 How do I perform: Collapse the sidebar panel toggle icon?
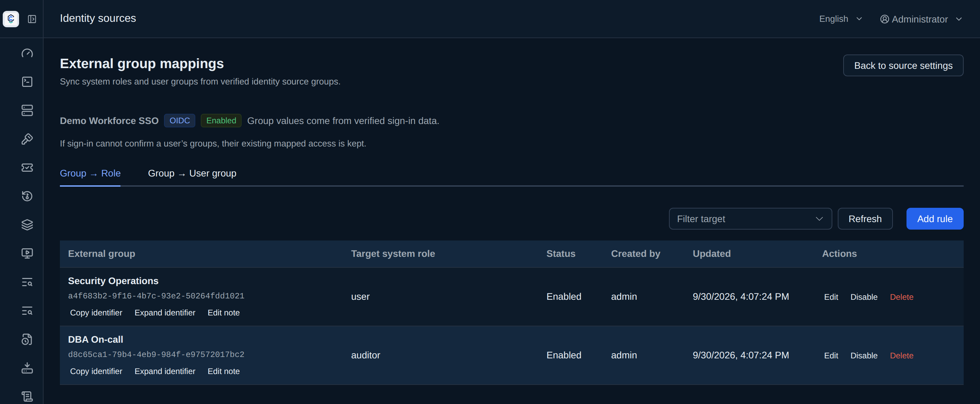[x=32, y=19]
